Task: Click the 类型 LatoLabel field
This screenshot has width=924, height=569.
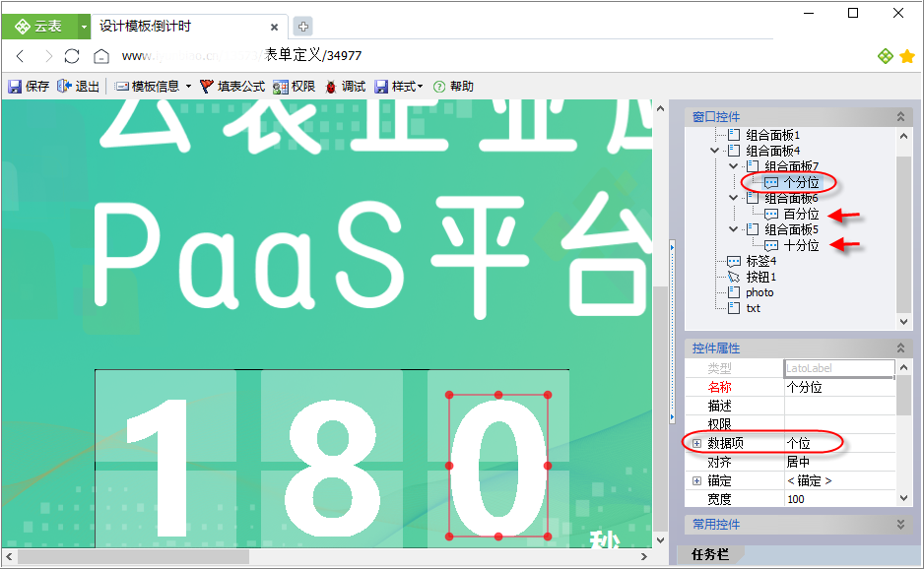Action: pyautogui.click(x=839, y=368)
